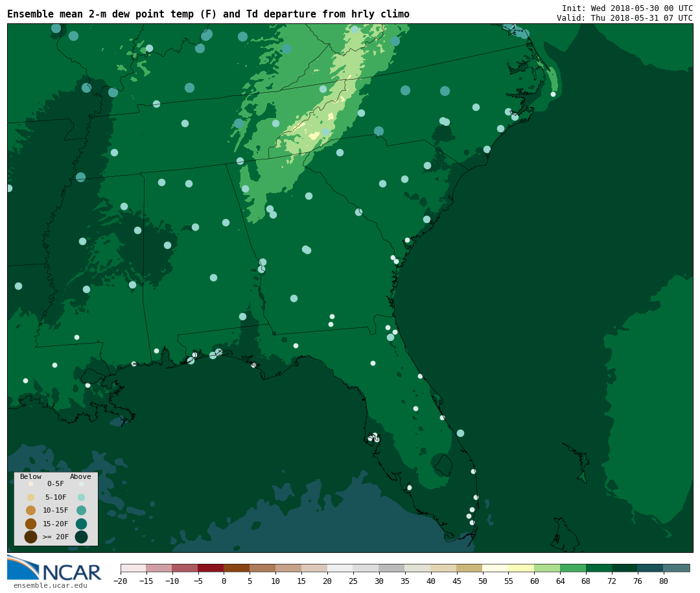700x593 pixels.
Task: Click the 'Above' legend heading
Action: click(80, 476)
